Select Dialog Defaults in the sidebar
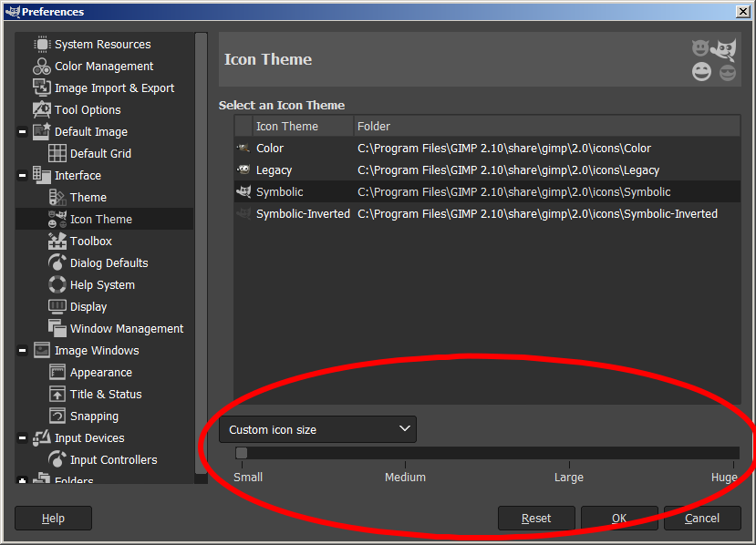Viewport: 756px width, 545px height. (x=109, y=262)
